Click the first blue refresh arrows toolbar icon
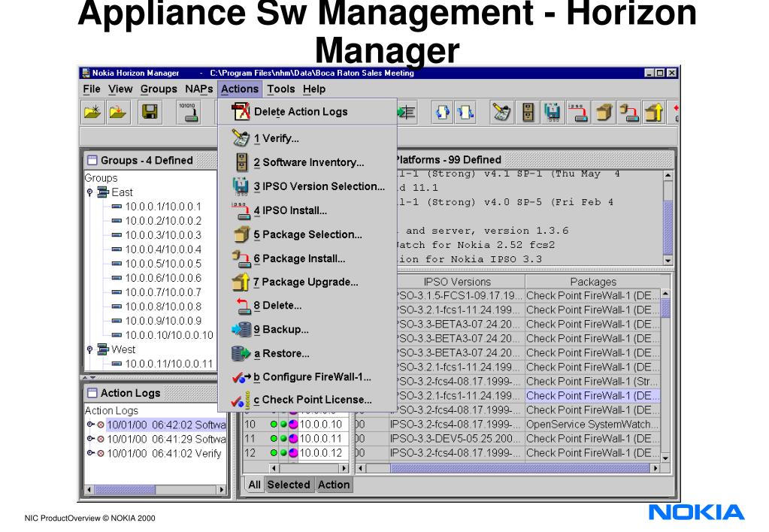The width and height of the screenshot is (769, 532). (x=442, y=112)
